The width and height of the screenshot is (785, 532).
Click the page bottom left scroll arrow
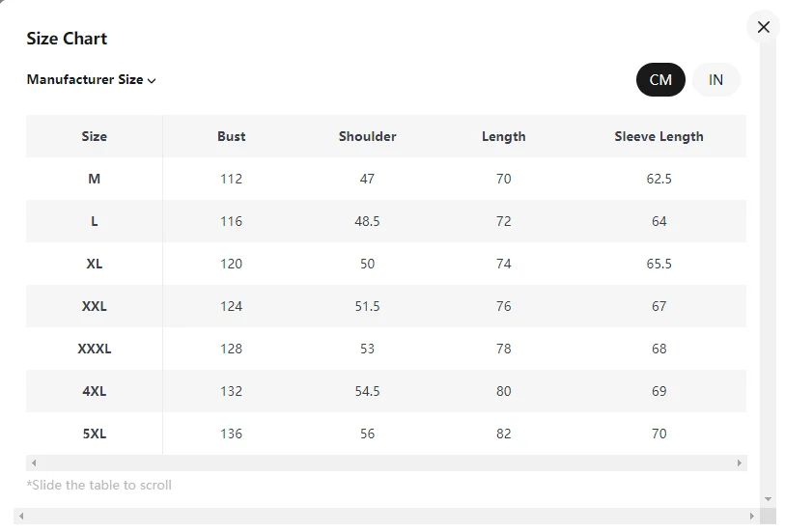[x=21, y=516]
